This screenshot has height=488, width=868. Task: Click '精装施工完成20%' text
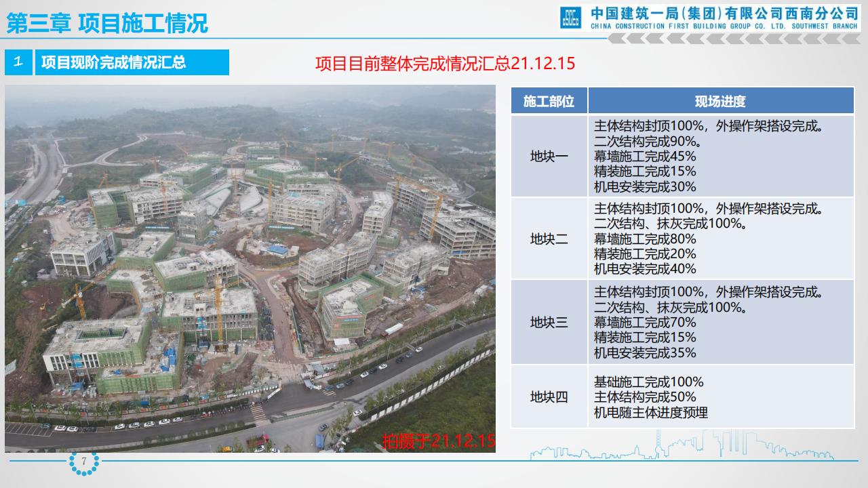(645, 253)
